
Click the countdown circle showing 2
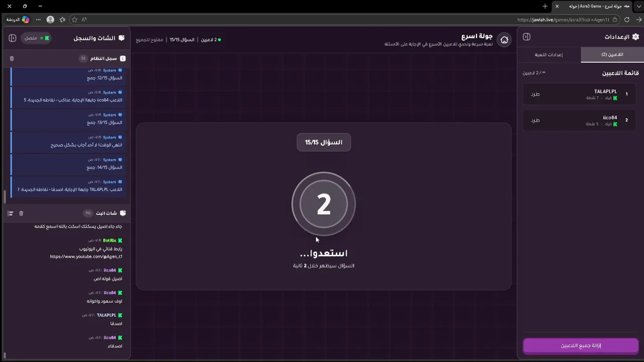click(x=324, y=204)
